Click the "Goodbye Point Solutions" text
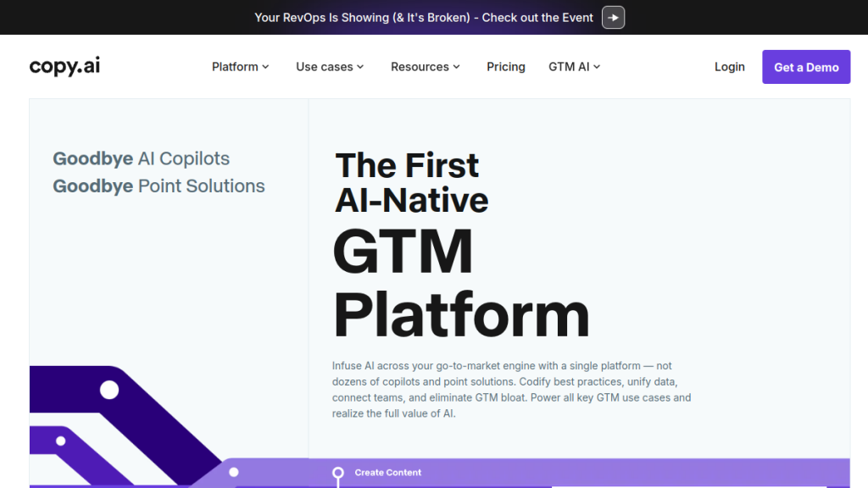Screen dimensions: 868x488 click(x=159, y=186)
